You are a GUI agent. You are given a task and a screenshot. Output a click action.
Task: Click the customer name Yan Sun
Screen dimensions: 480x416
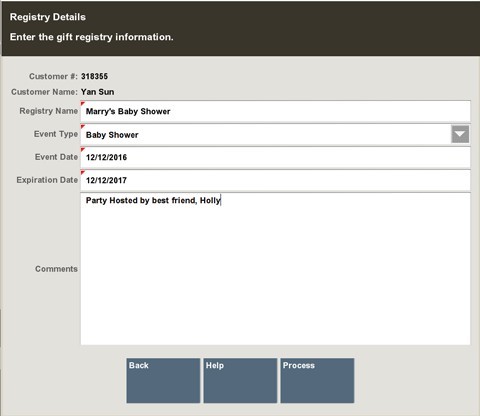click(x=97, y=92)
